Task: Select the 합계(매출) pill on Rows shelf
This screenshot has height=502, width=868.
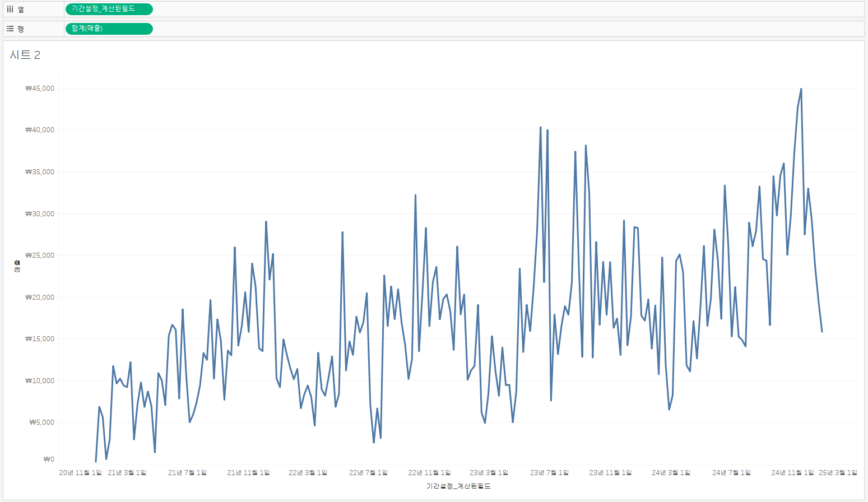Action: click(109, 29)
